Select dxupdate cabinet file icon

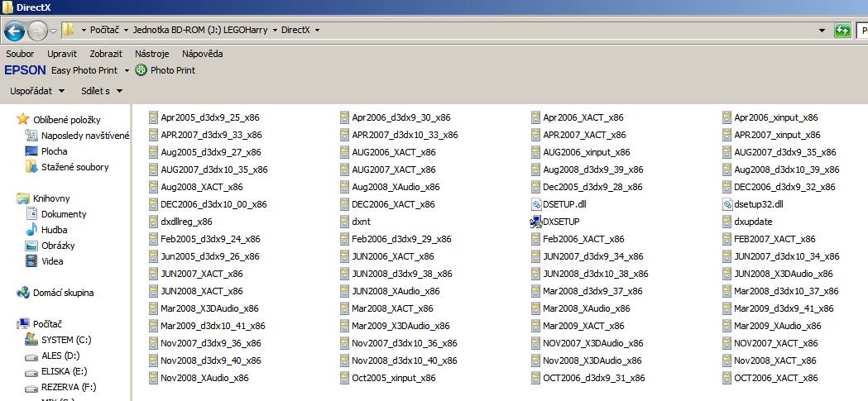point(727,222)
